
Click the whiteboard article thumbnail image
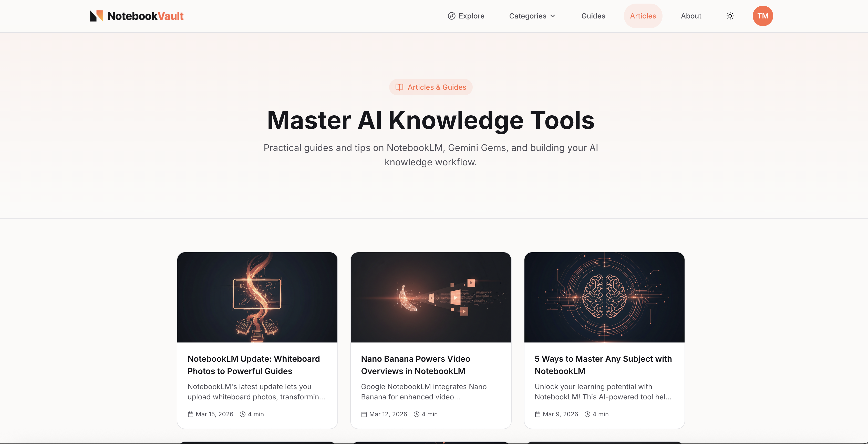[257, 297]
